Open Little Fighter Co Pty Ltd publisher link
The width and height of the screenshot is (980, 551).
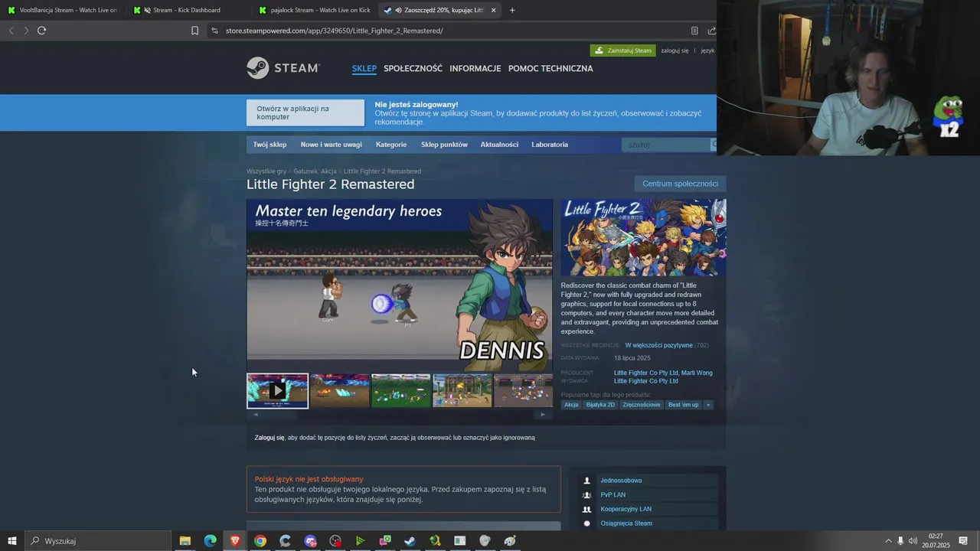pos(645,381)
